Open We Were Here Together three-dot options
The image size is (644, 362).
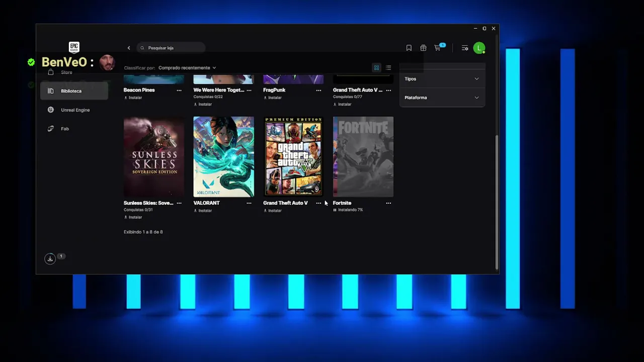tap(249, 90)
